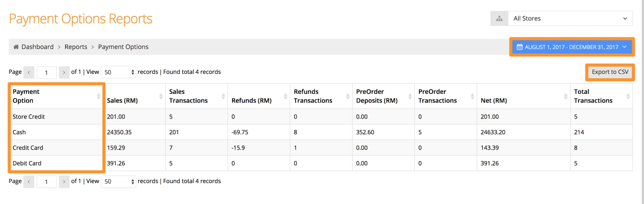This screenshot has width=644, height=204.
Task: Click the Export to CSV button
Action: [610, 72]
